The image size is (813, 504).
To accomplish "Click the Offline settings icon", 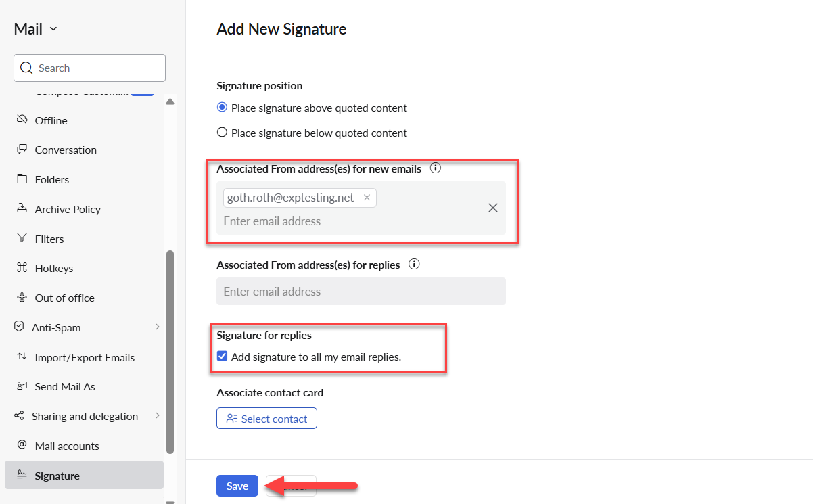I will pos(22,120).
